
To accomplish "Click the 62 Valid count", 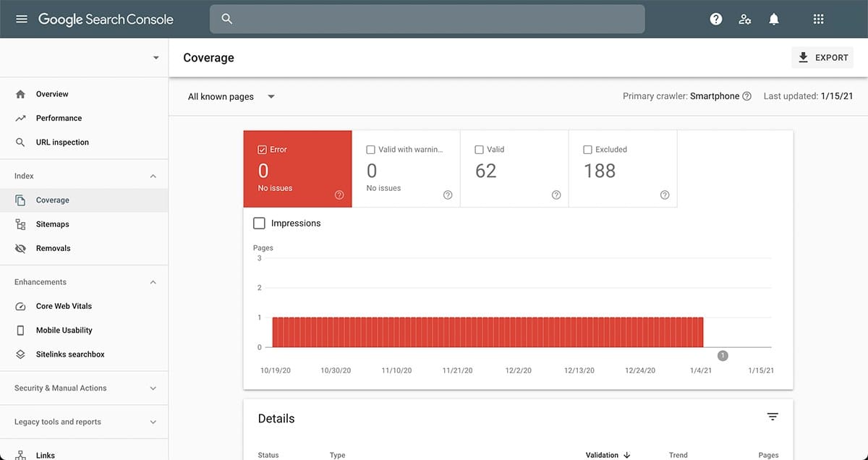I will coord(486,171).
